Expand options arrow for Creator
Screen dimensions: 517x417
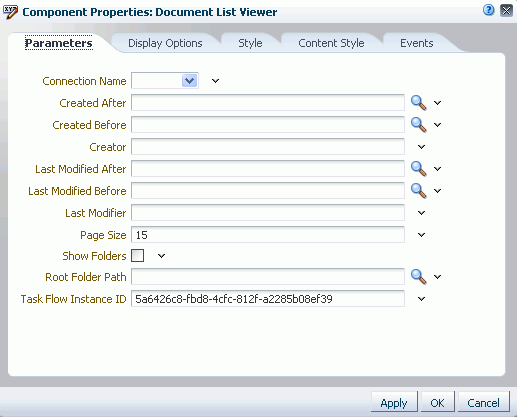tap(421, 147)
